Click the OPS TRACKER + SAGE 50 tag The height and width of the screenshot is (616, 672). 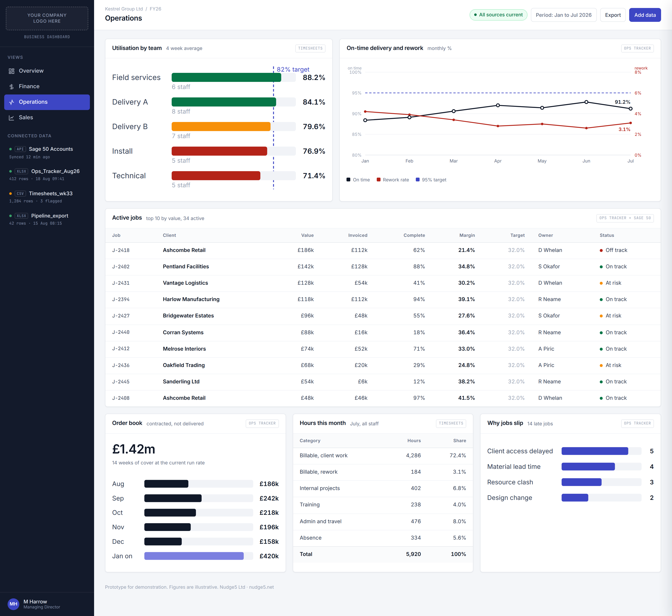625,218
